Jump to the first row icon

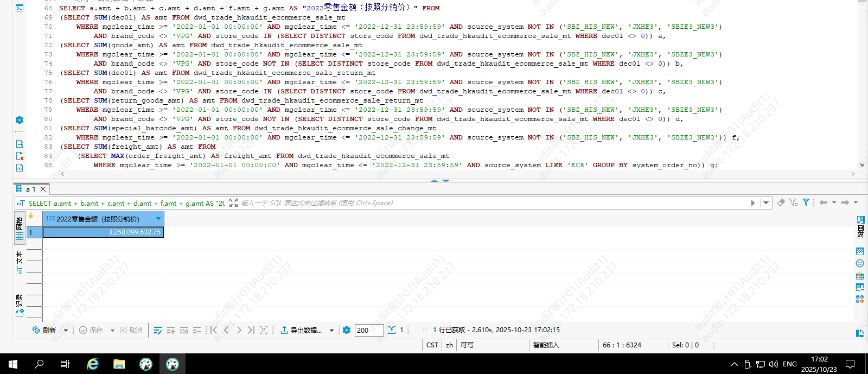214,330
